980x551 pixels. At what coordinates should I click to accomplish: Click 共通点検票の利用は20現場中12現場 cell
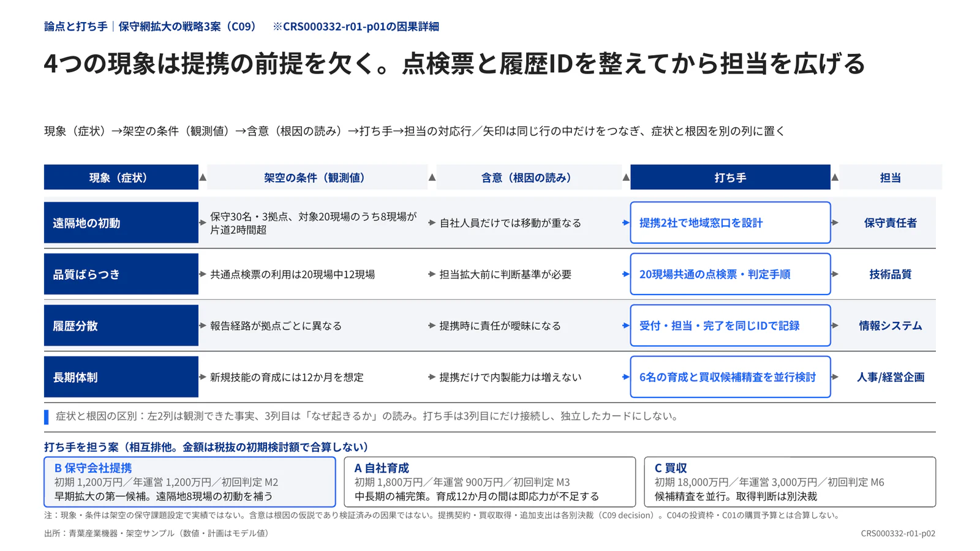pyautogui.click(x=292, y=274)
